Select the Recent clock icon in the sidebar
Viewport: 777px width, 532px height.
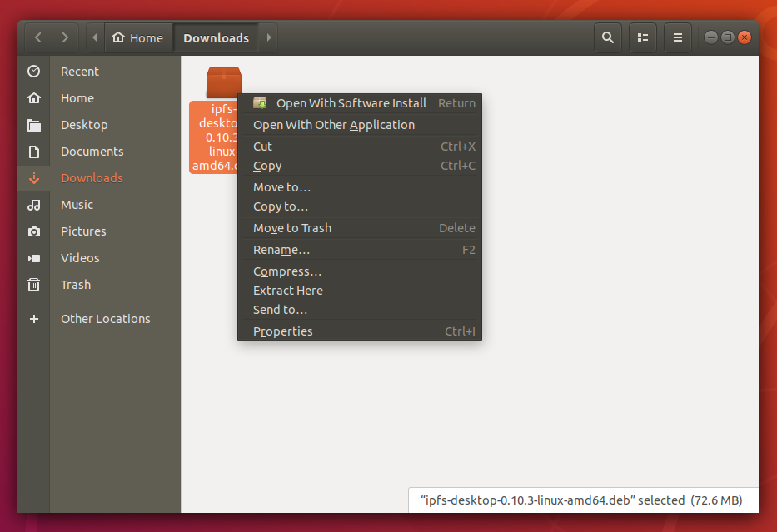pos(33,71)
